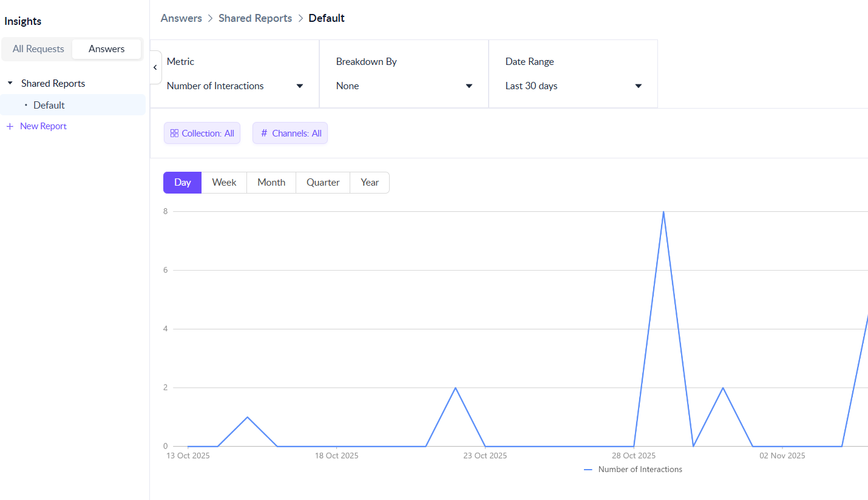Viewport: 868px width, 500px height.
Task: Open the Default report in sidebar
Action: click(x=49, y=105)
